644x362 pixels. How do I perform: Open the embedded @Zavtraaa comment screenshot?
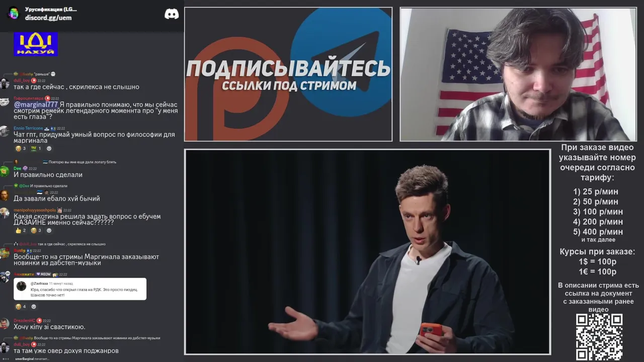[80, 289]
